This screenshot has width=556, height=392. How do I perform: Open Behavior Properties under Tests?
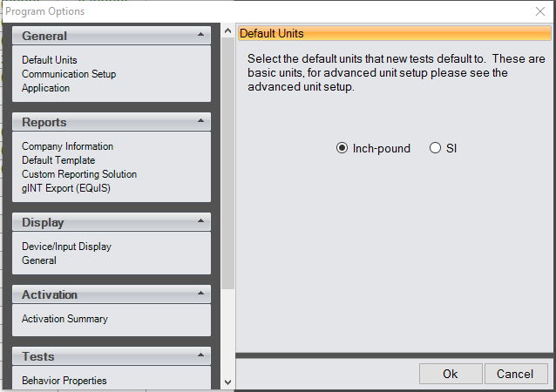tap(64, 381)
